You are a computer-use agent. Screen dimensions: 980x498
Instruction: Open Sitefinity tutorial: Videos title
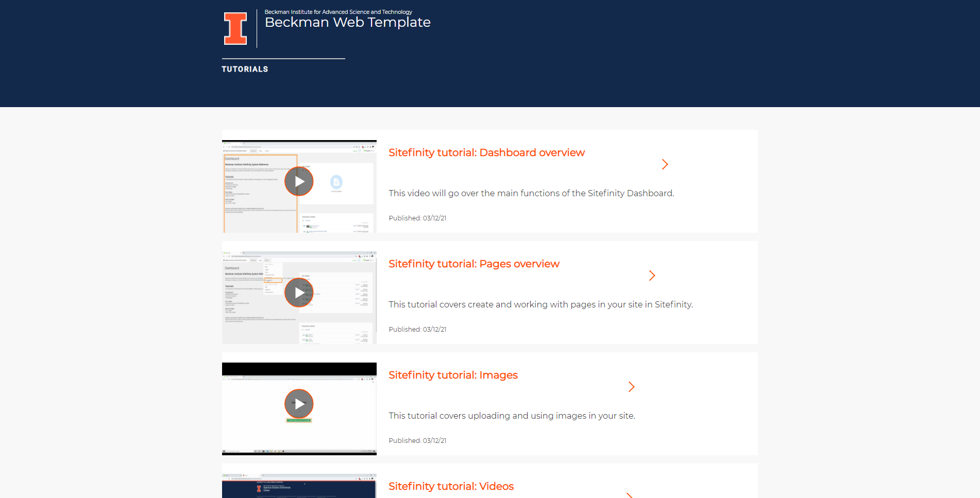[x=451, y=486]
